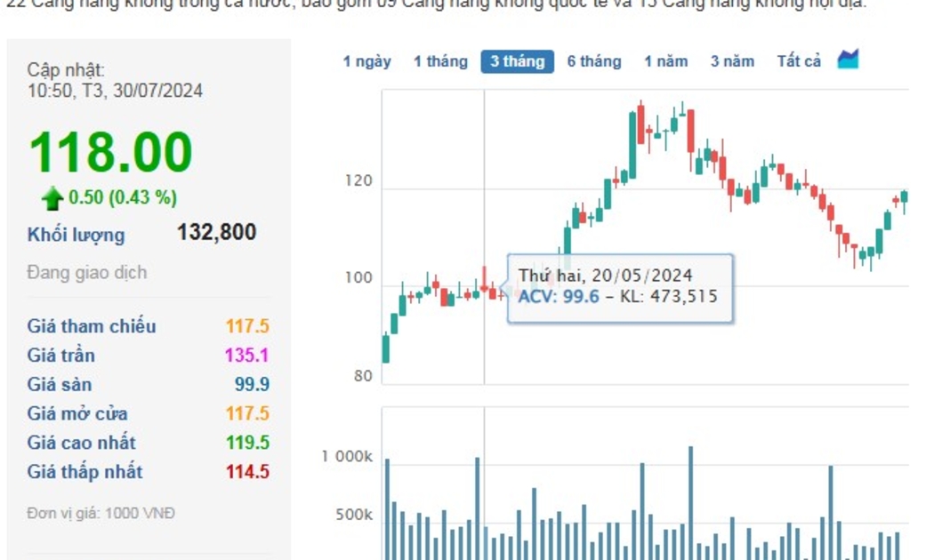Click the last candlestick on the chart's right edge
934x560 pixels.
(904, 197)
